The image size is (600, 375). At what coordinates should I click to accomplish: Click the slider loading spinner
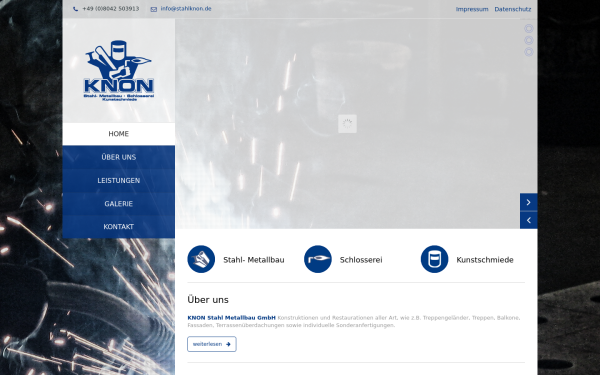click(x=347, y=124)
